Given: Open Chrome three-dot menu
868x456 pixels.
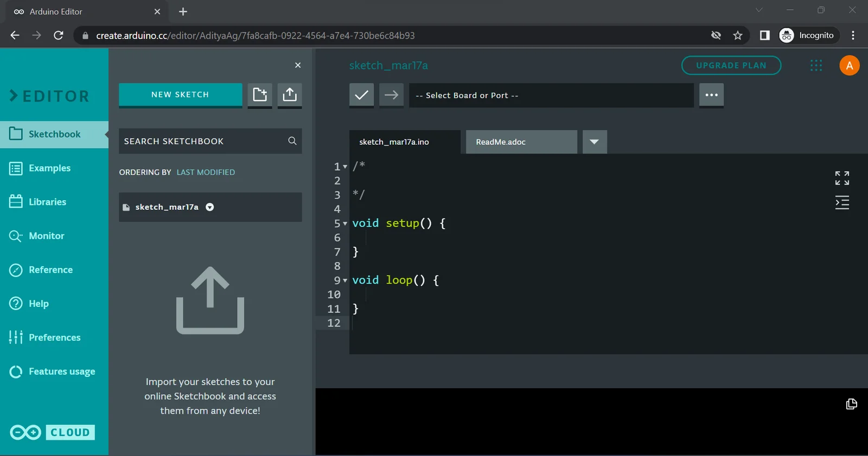Looking at the screenshot, I should [x=853, y=35].
